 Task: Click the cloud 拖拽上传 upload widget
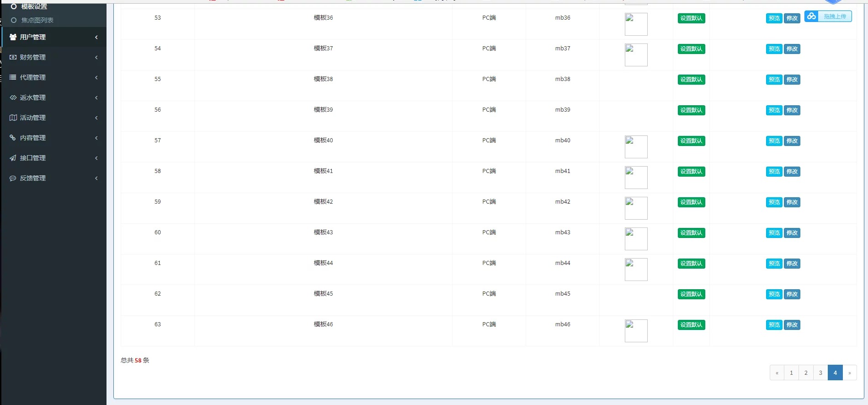tap(828, 16)
